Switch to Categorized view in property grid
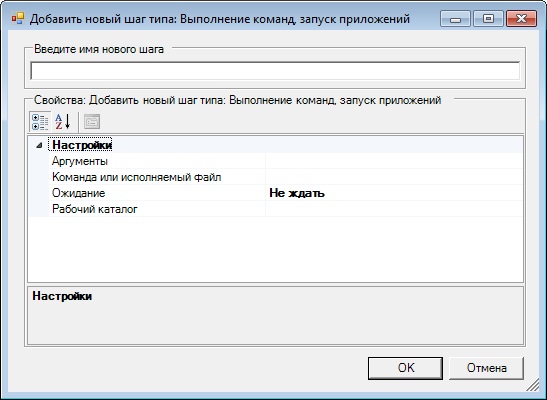Viewport: 547px width, 400px height. click(x=40, y=122)
